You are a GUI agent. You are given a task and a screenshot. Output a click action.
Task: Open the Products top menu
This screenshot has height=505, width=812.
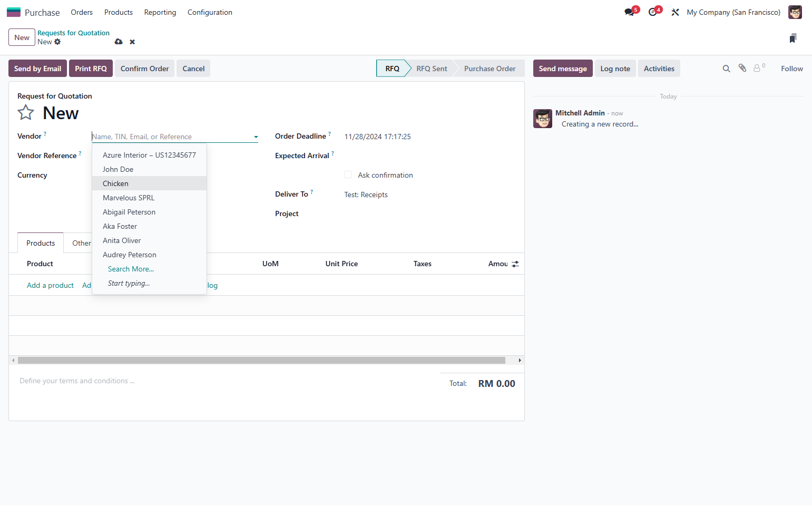pyautogui.click(x=119, y=12)
